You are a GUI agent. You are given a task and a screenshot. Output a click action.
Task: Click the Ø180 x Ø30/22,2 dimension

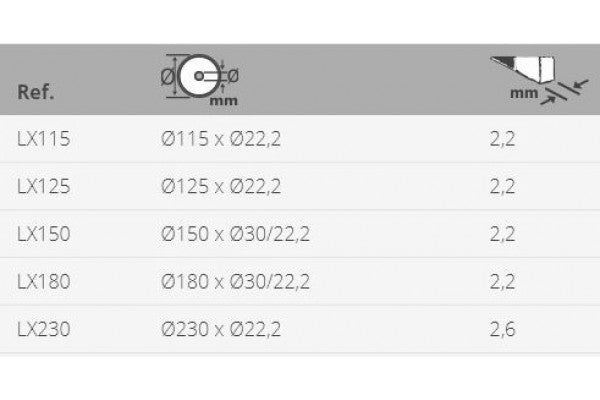(x=235, y=282)
